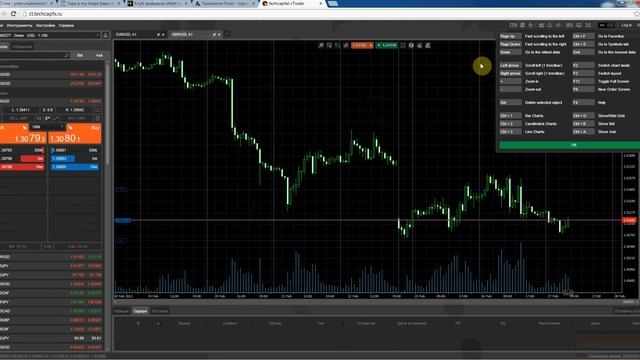Image resolution: width=640 pixels, height=360 pixels.
Task: Expand the Demo USD account dropdown
Action: [x=50, y=36]
